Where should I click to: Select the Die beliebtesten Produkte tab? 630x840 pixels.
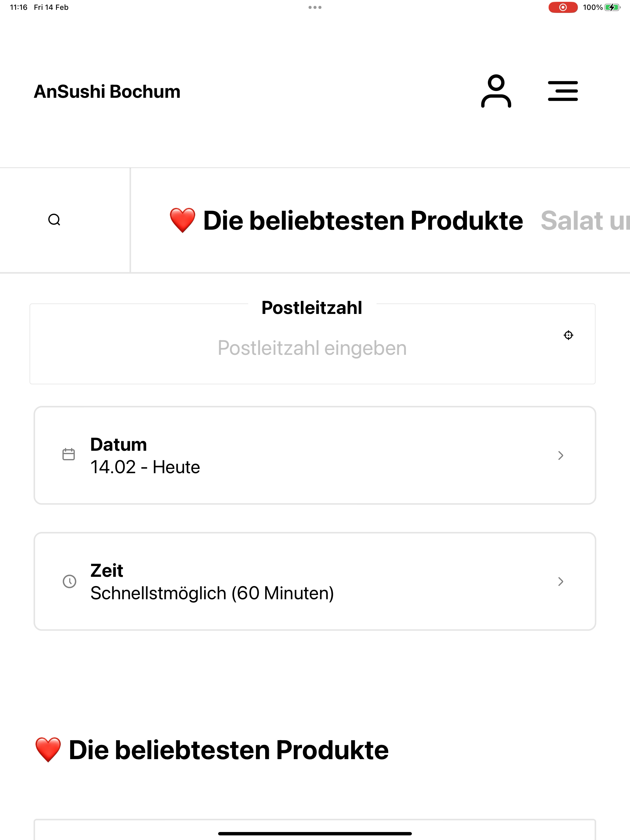click(346, 220)
